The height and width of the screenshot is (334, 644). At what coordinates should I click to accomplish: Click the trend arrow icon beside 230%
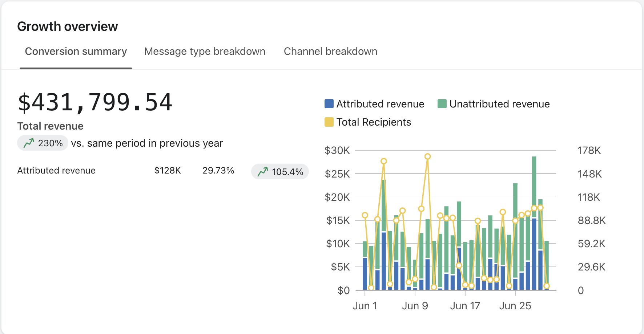[x=29, y=143]
